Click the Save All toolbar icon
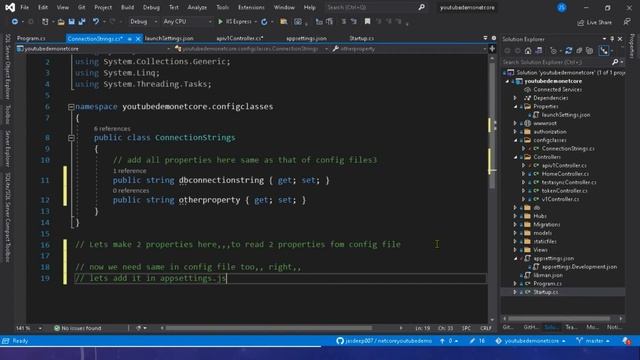This screenshot has width=640, height=360. [82, 22]
